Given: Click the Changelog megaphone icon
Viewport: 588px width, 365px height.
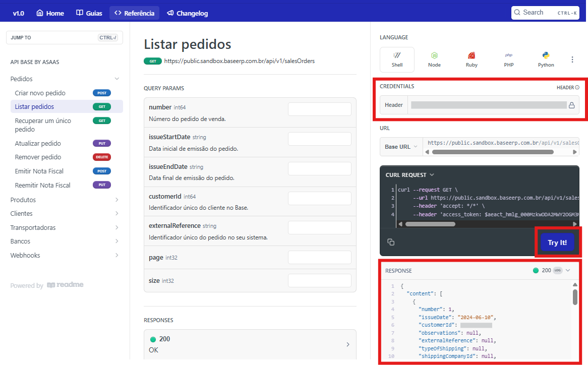Looking at the screenshot, I should pos(170,13).
